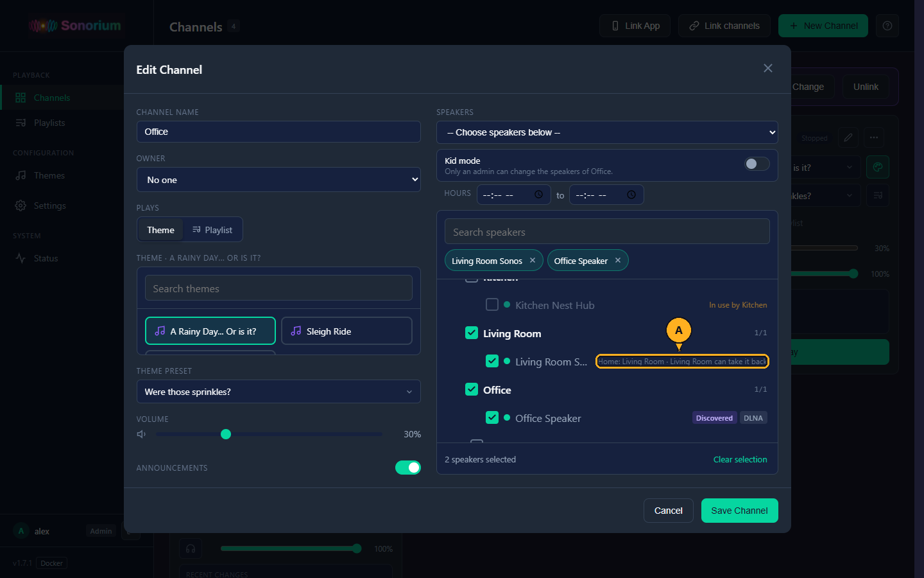The width and height of the screenshot is (924, 578).
Task: Click the Channel Name input field
Action: click(278, 132)
